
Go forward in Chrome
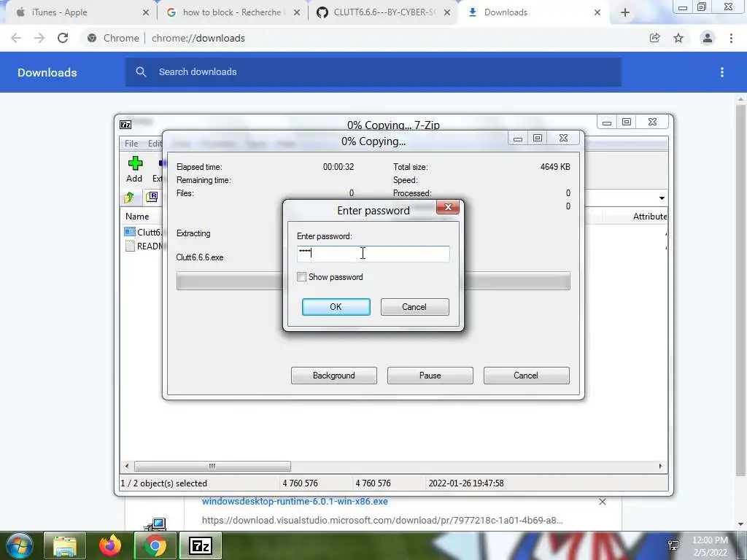(x=39, y=38)
